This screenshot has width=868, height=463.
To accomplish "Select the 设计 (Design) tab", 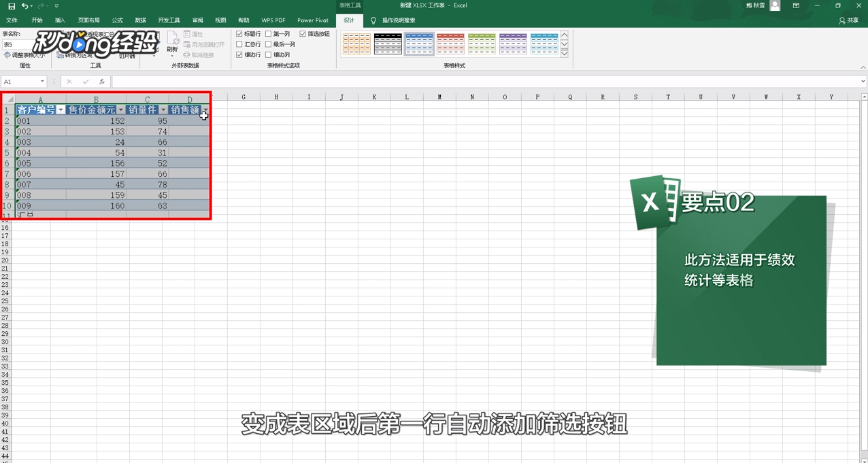I will [349, 20].
